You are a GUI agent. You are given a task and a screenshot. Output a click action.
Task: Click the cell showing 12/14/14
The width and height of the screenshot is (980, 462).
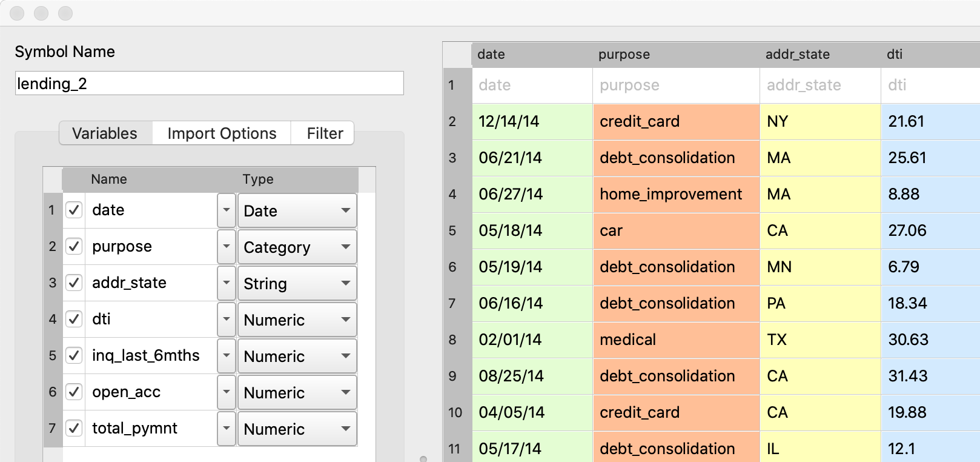532,121
